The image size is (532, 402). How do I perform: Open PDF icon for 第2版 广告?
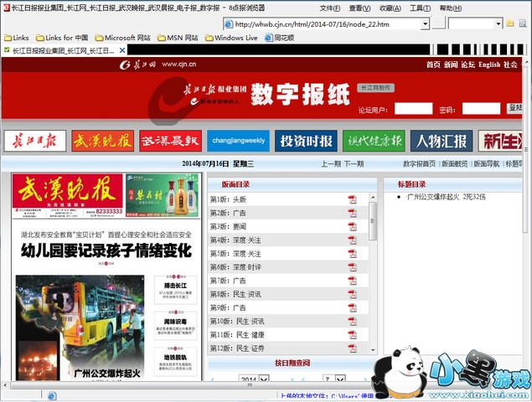[353, 213]
